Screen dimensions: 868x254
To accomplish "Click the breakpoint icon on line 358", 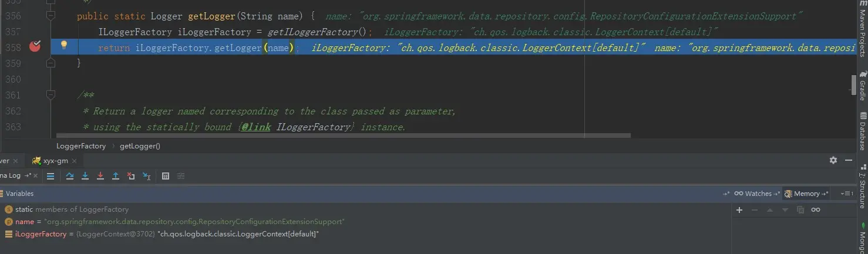I will 35,46.
